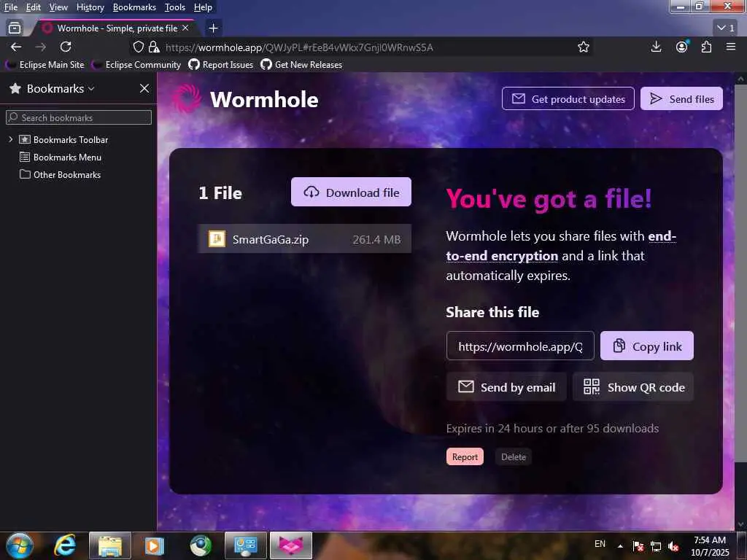Open the account profile icon
Screen dimensions: 747x560
(x=682, y=47)
